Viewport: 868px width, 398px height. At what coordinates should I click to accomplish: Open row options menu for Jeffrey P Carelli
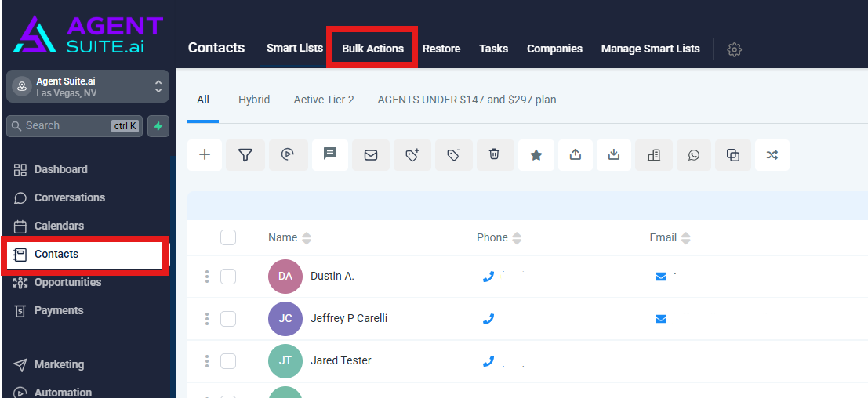pyautogui.click(x=207, y=319)
